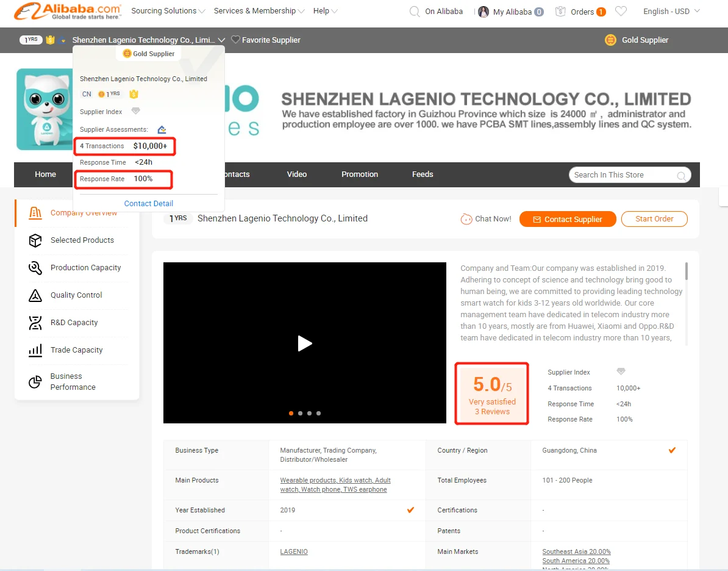Click the Production Capacity magnifier icon
728x571 pixels.
[35, 268]
